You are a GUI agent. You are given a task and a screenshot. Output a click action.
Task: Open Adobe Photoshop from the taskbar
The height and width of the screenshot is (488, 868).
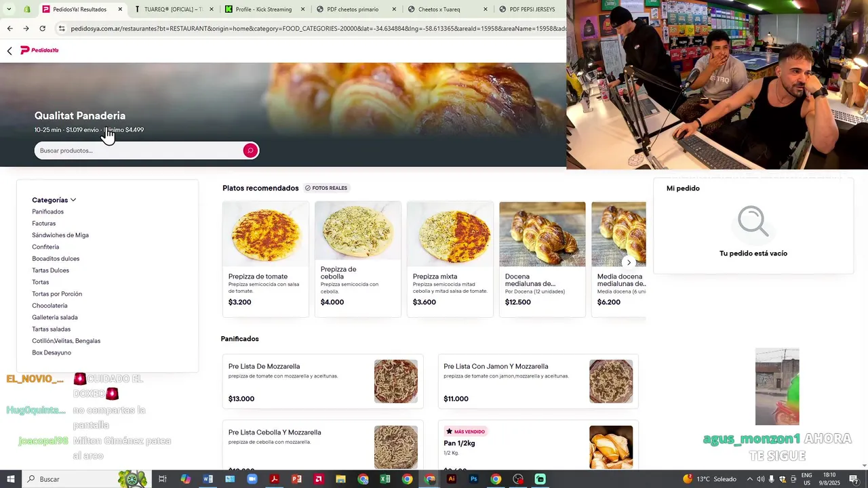473,479
